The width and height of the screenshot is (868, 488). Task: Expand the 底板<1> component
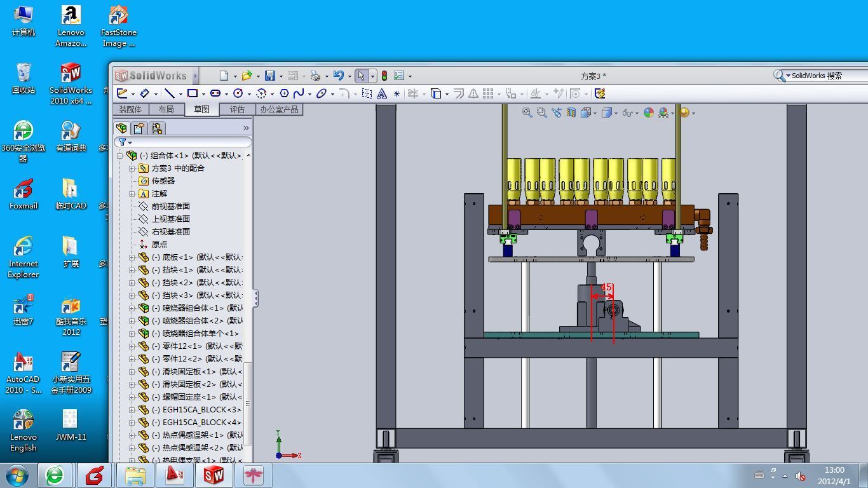point(132,257)
